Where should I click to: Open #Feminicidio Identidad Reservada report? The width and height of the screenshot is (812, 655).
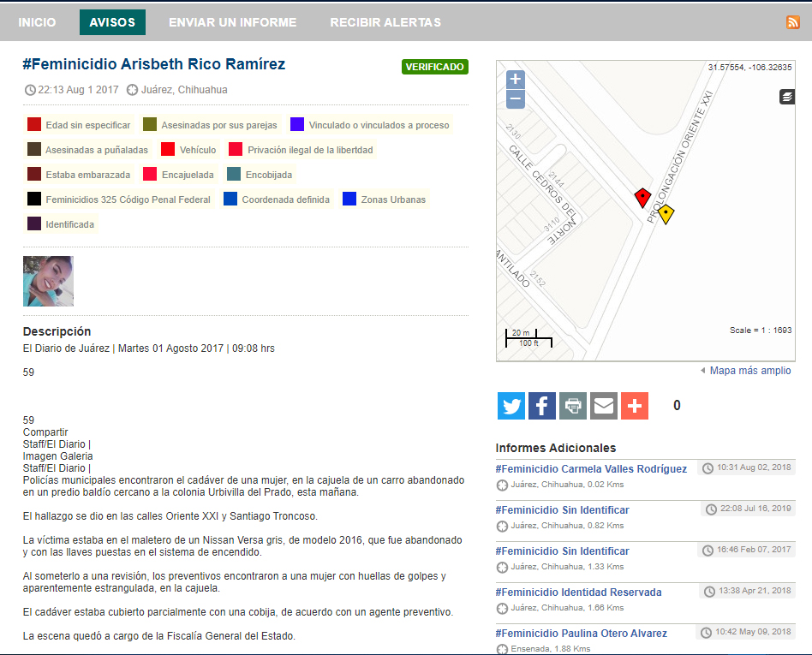[x=578, y=592]
